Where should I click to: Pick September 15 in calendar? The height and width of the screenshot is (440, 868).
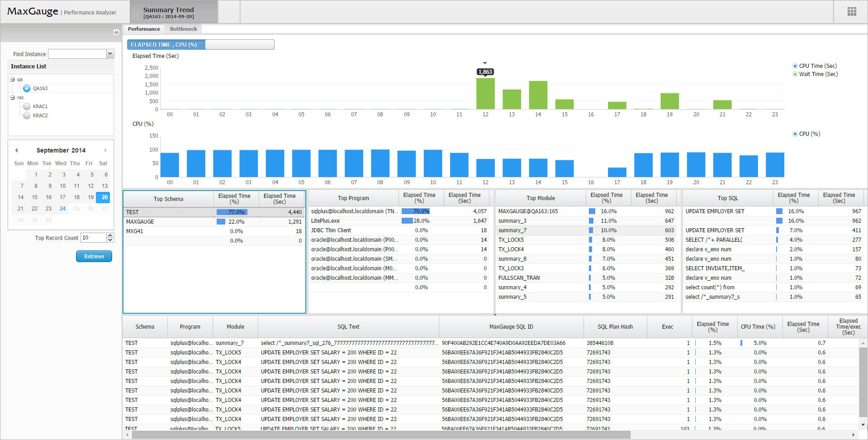pos(34,197)
